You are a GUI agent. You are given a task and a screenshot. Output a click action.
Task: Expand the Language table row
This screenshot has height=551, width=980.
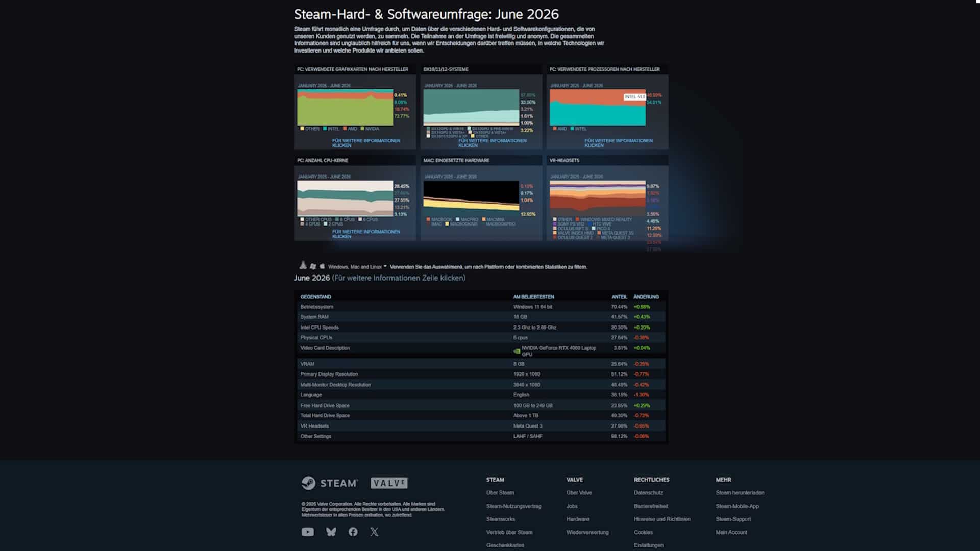pyautogui.click(x=481, y=395)
